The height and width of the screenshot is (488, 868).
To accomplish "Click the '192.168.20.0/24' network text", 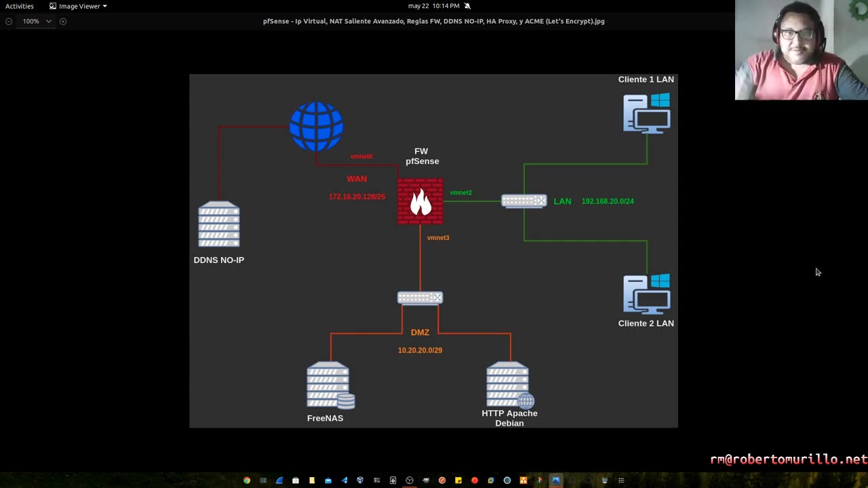I will (608, 201).
